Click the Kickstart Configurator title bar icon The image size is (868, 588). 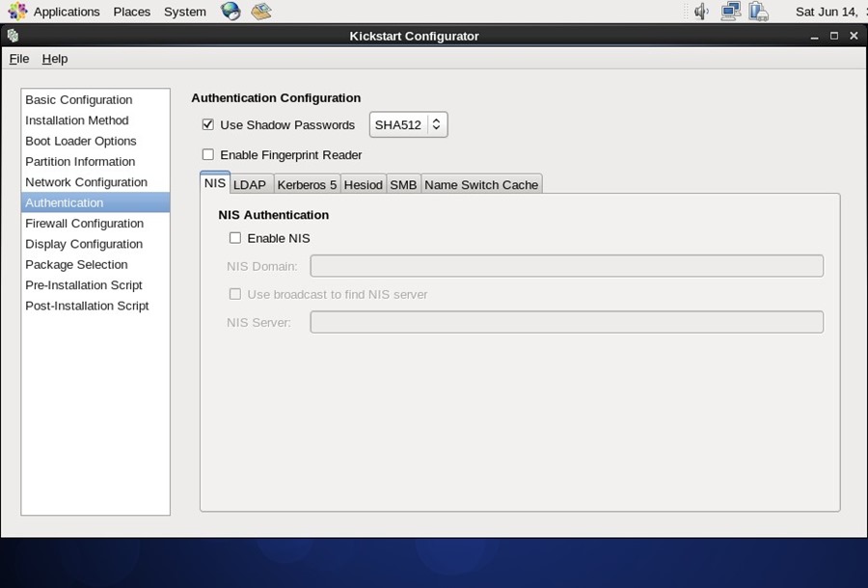click(13, 35)
